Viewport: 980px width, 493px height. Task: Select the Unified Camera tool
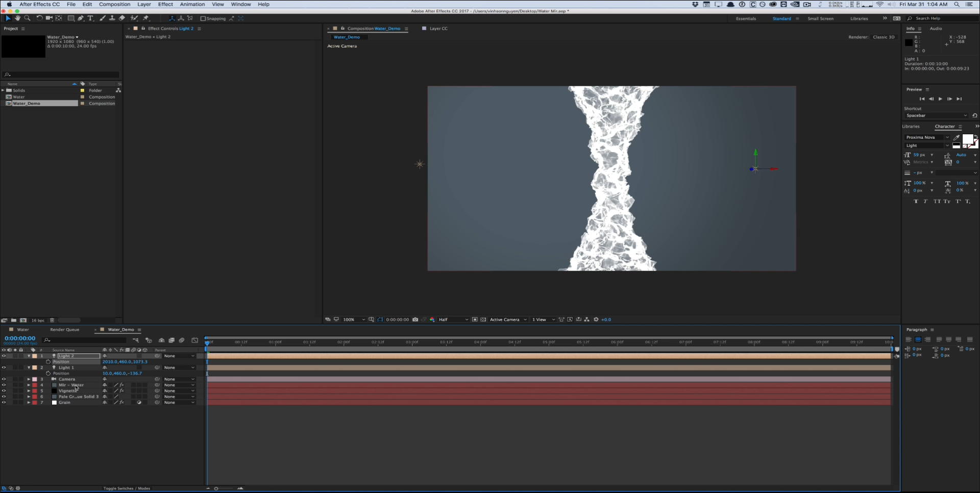coord(49,18)
